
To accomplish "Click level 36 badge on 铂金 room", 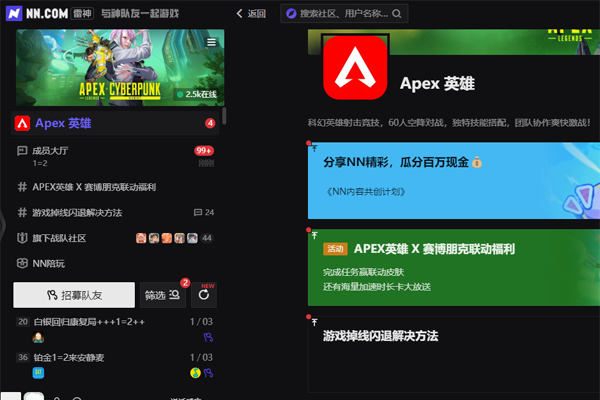I will point(23,357).
